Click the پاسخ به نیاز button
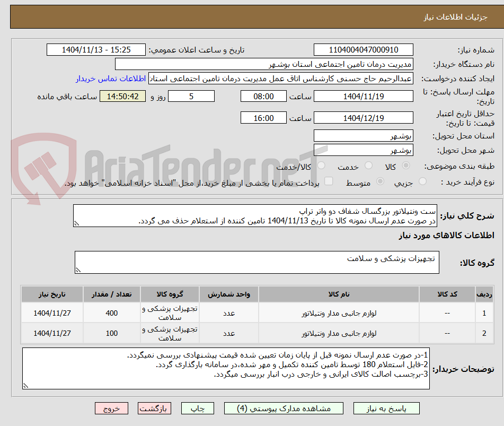This screenshot has width=504, height=426. (386, 408)
